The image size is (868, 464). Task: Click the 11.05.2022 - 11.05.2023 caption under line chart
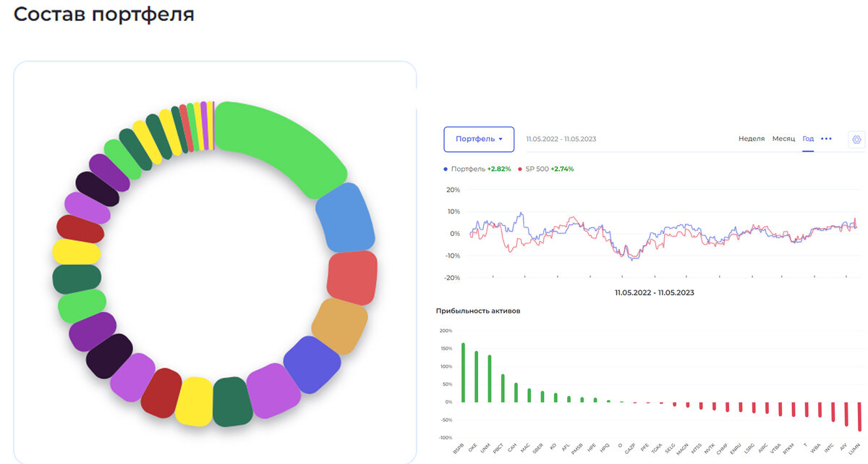[655, 292]
